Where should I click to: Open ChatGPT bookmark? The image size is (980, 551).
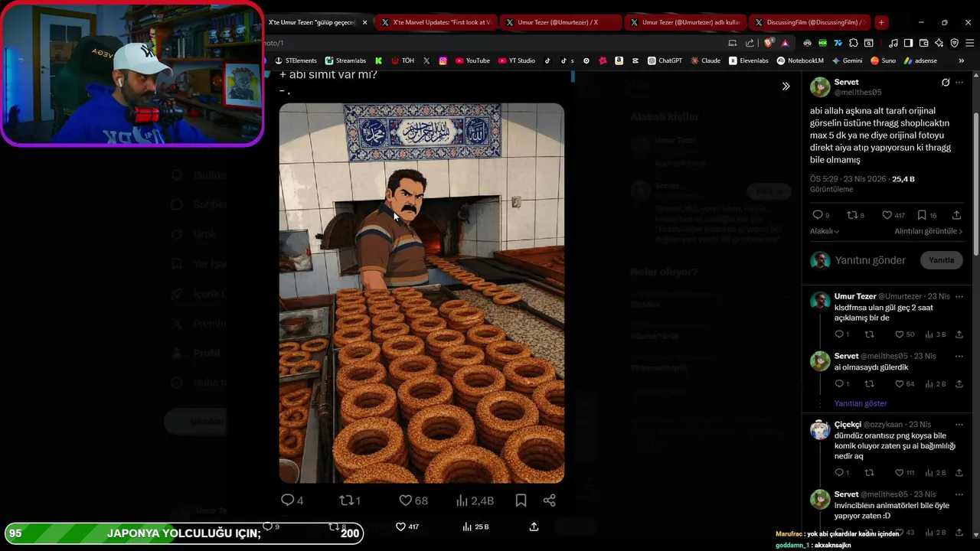(x=665, y=60)
